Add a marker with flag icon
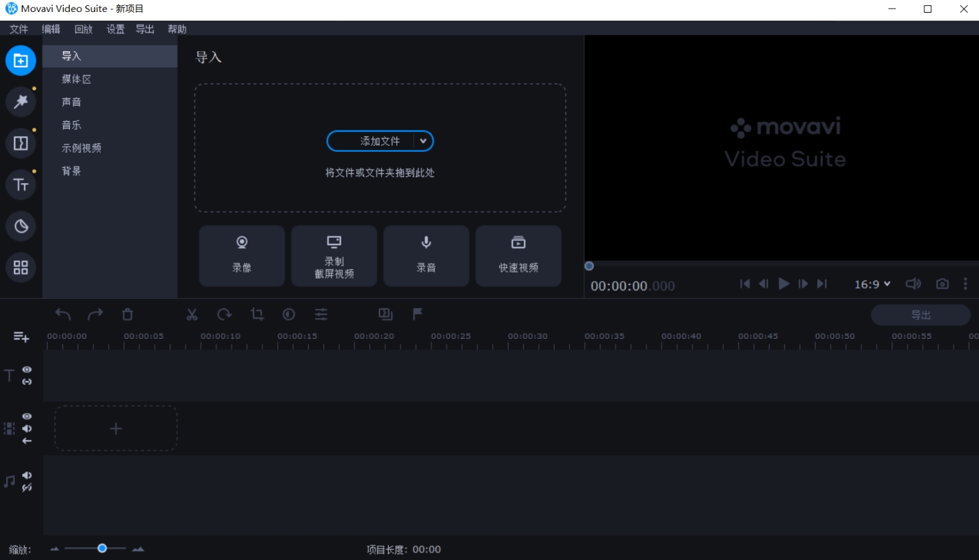The height and width of the screenshot is (560, 979). (418, 314)
